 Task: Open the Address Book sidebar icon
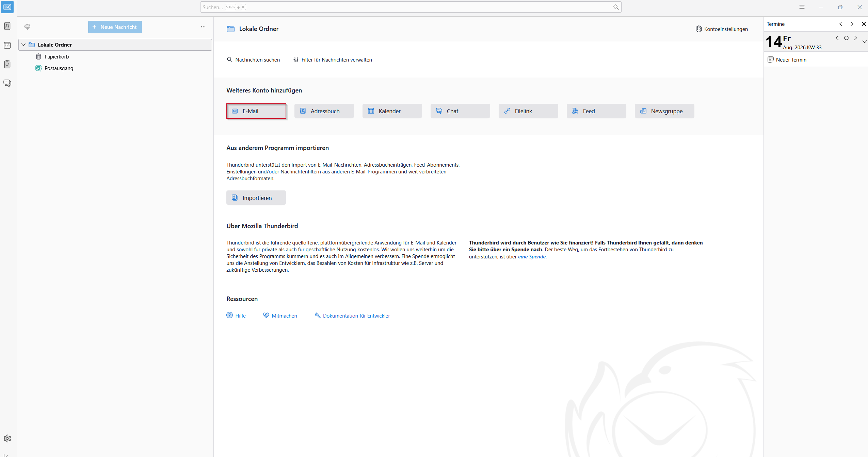[x=7, y=26]
